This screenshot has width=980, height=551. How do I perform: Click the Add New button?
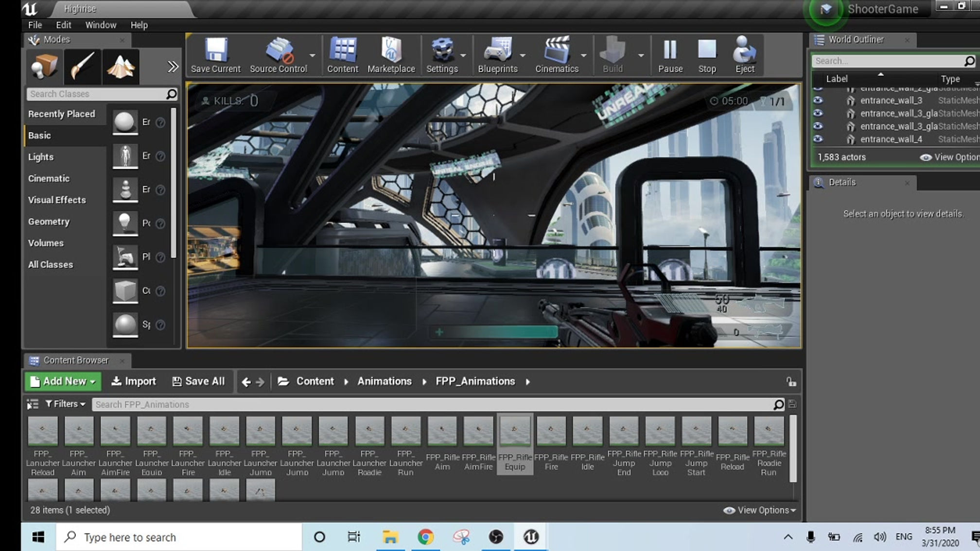pyautogui.click(x=63, y=381)
